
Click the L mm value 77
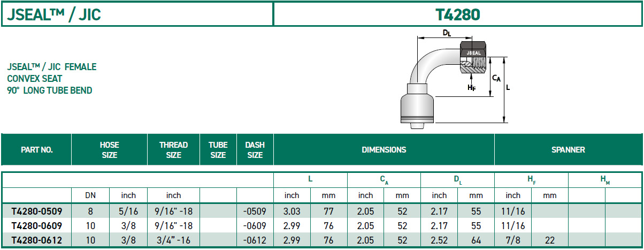coord(329,211)
